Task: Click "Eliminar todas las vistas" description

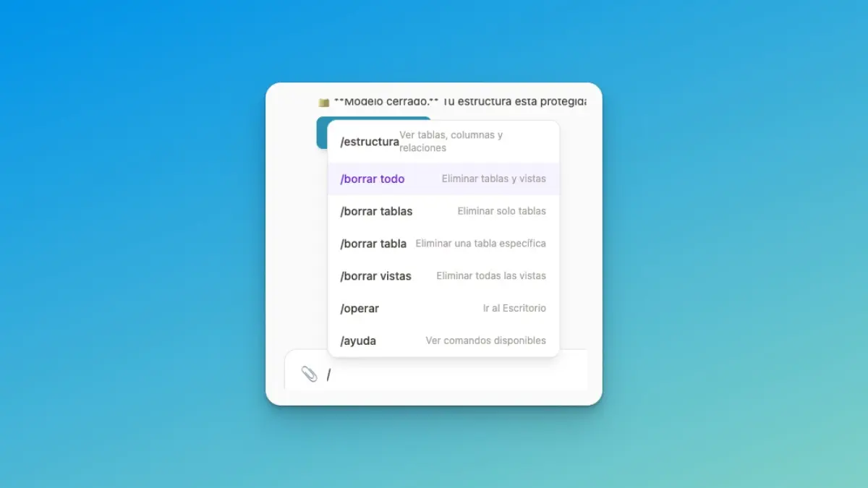Action: click(491, 276)
